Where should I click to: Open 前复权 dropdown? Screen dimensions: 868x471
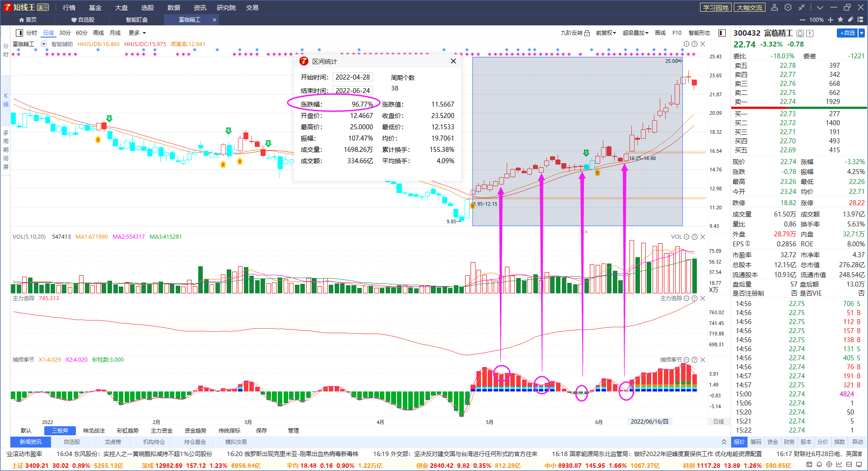pyautogui.click(x=606, y=33)
